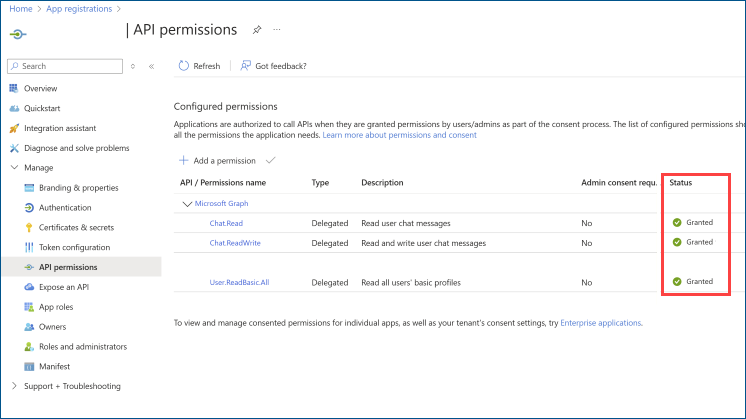Click Granted status for Chat.Read
Image resolution: width=746 pixels, height=419 pixels.
point(693,223)
